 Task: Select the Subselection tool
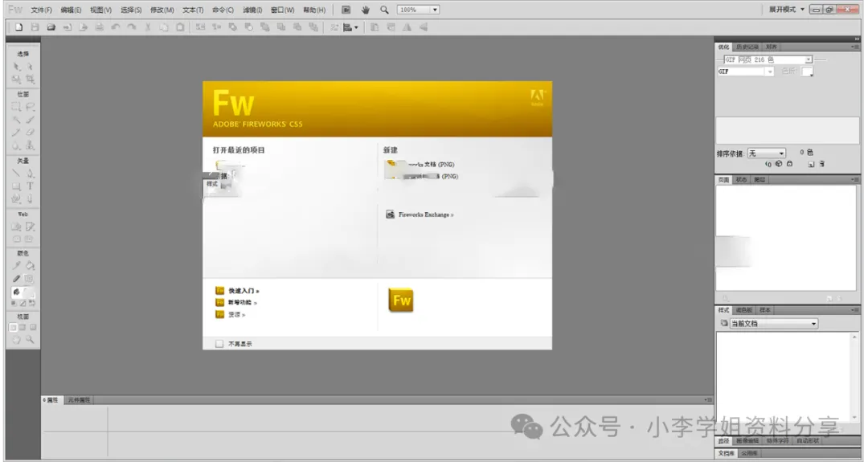click(x=30, y=67)
